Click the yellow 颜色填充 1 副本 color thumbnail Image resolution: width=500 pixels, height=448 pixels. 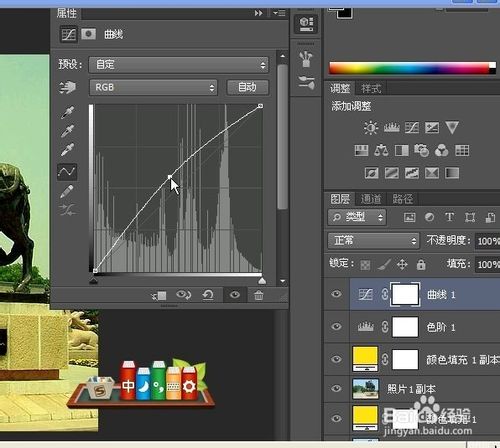(365, 359)
